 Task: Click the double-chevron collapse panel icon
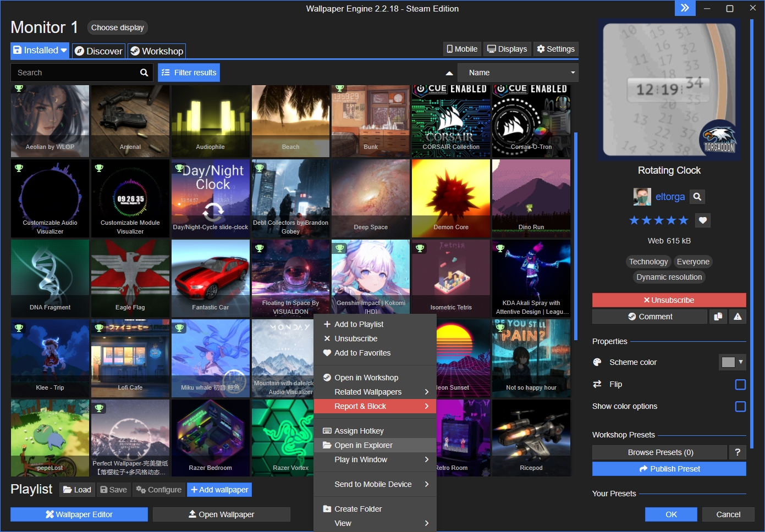tap(685, 8)
